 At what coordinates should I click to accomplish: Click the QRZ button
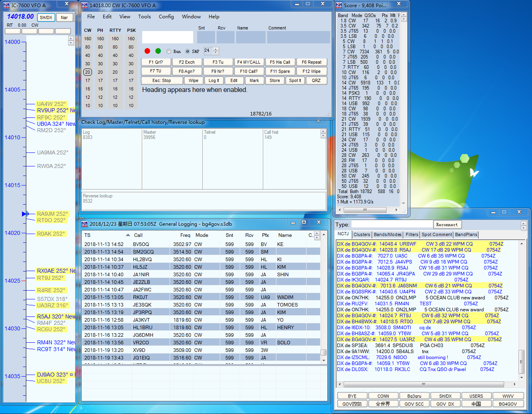[316, 80]
